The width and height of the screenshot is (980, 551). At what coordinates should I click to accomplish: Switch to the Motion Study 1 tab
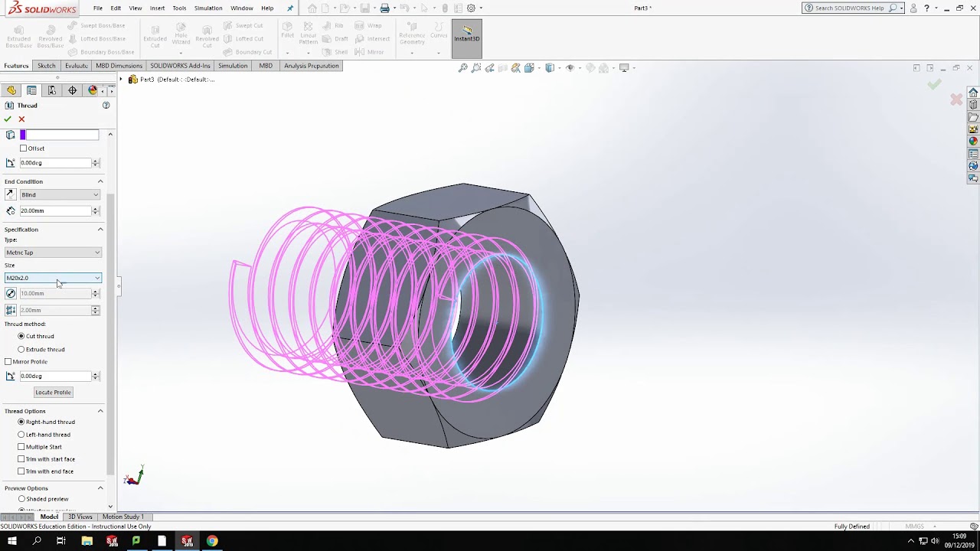[x=122, y=517]
